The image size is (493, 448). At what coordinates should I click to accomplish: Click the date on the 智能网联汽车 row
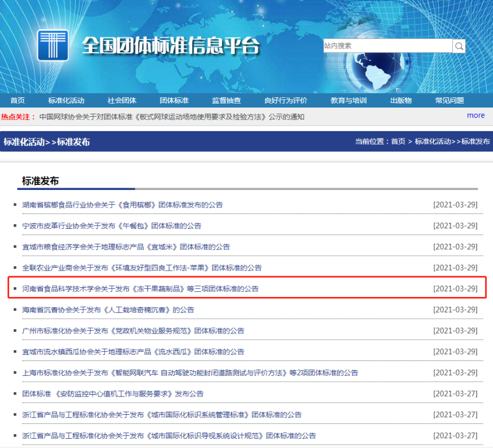455,372
